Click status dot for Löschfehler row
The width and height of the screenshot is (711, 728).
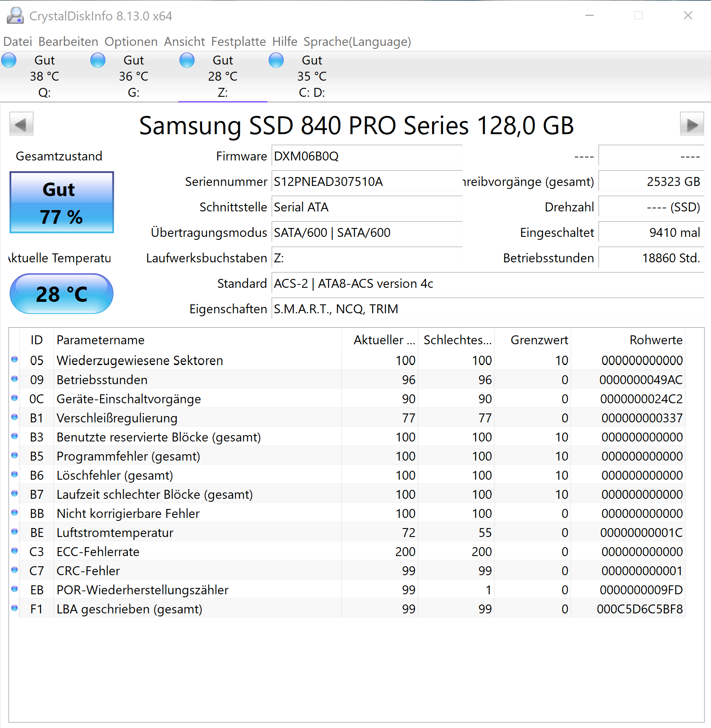[x=14, y=474]
